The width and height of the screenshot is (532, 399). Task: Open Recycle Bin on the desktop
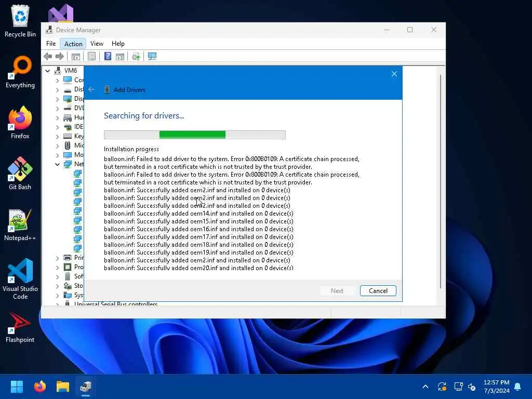click(20, 21)
